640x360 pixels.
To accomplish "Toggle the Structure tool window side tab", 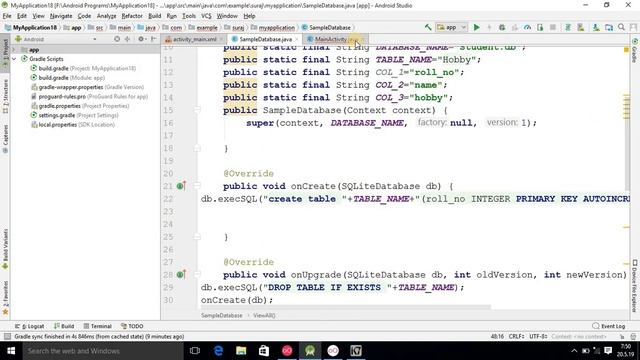I will pos(5,96).
